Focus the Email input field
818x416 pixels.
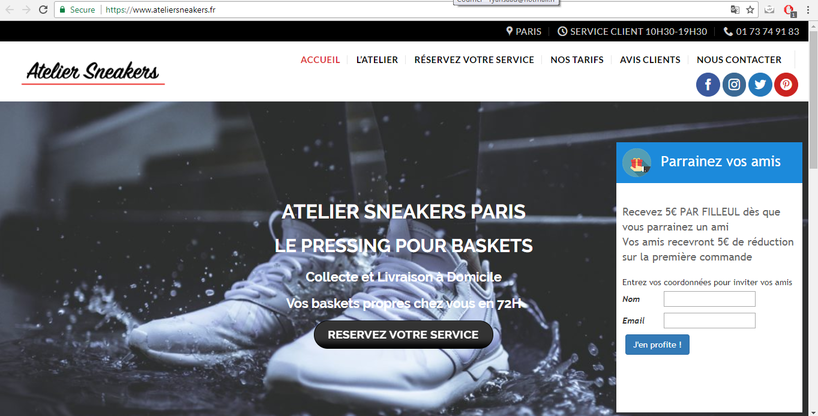coord(709,320)
